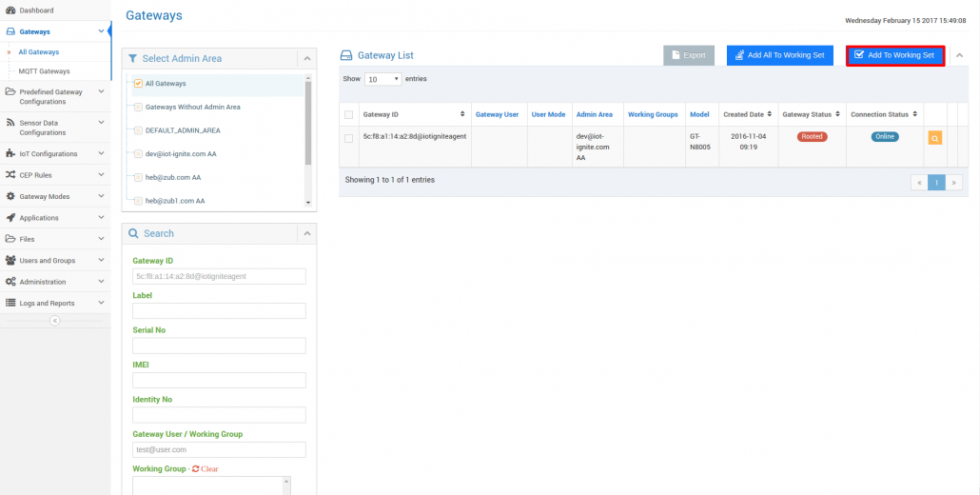Open the show entries count dropdown
Viewport: 980px width, 495px height.
383,79
